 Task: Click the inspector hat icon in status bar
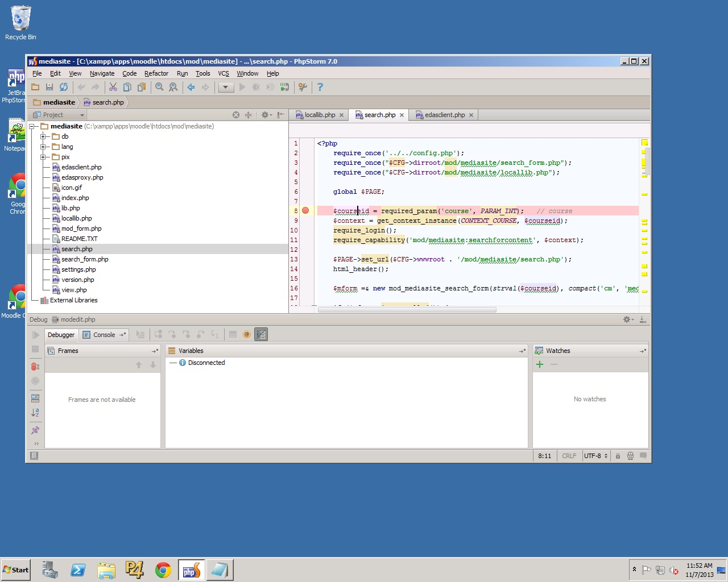coord(630,456)
